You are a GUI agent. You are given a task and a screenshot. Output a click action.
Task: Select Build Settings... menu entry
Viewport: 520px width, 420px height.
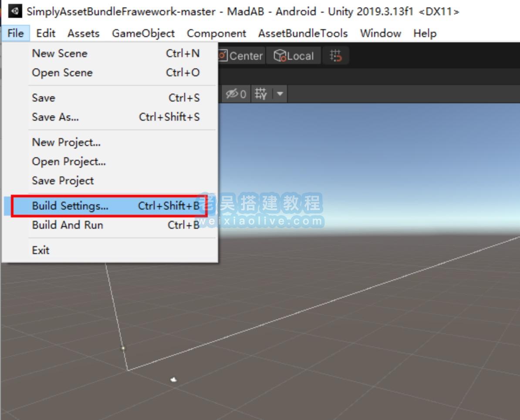(x=70, y=206)
